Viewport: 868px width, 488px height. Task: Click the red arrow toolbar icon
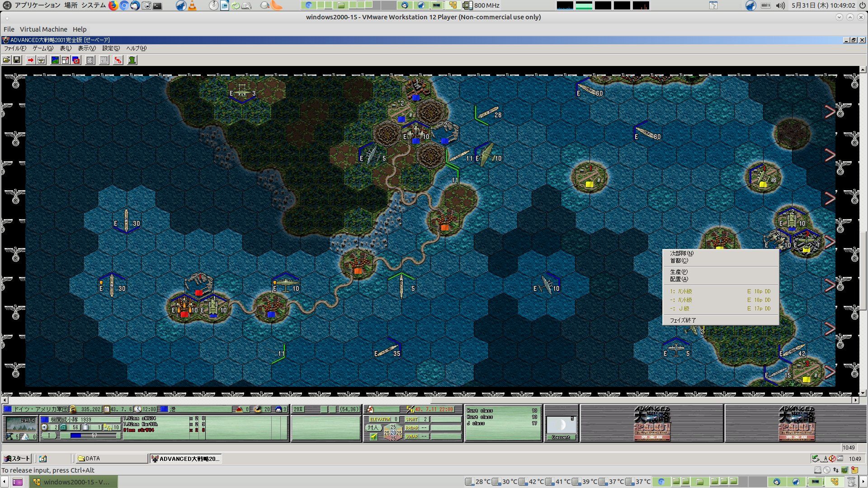(30, 60)
